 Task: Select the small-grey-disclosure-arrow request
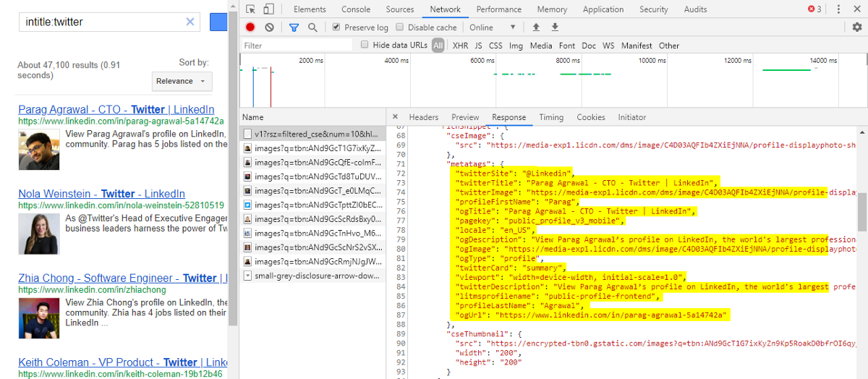[312, 276]
